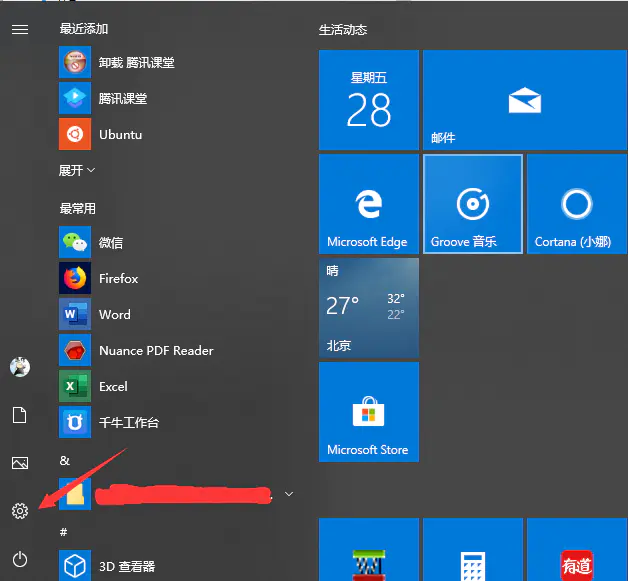This screenshot has height=581, width=628.
Task: Click the folder under the & section
Action: [176, 494]
